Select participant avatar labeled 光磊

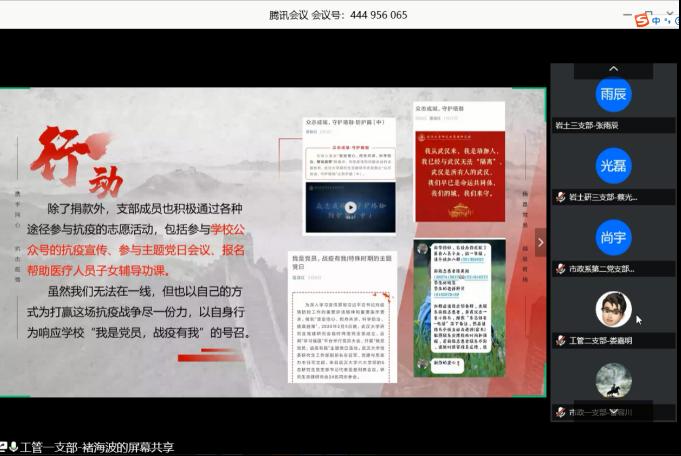[613, 166]
